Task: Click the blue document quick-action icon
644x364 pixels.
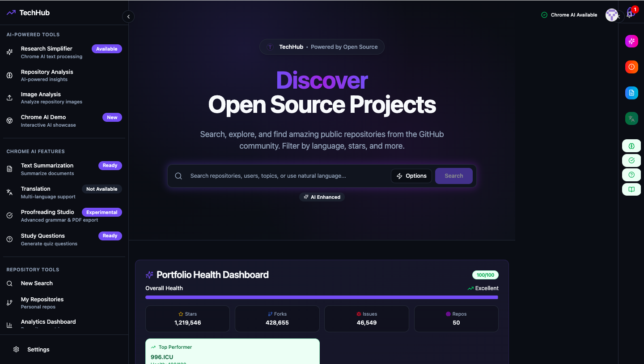Action: click(631, 93)
